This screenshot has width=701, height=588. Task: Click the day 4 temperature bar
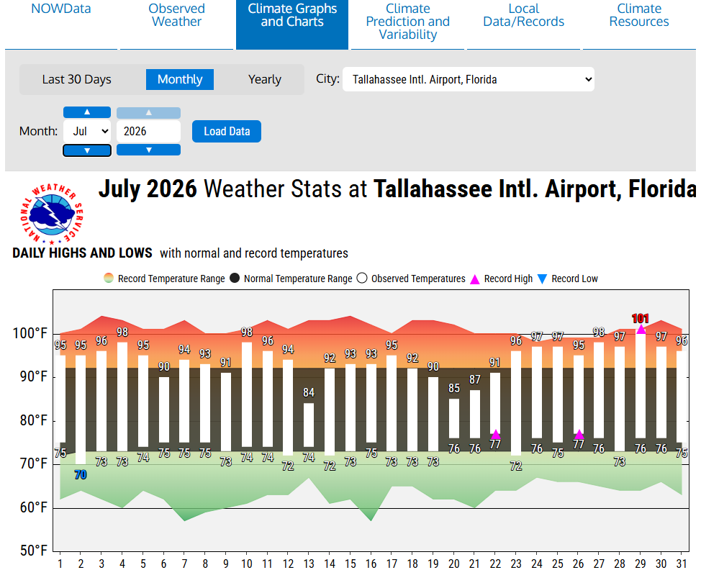pyautogui.click(x=122, y=397)
